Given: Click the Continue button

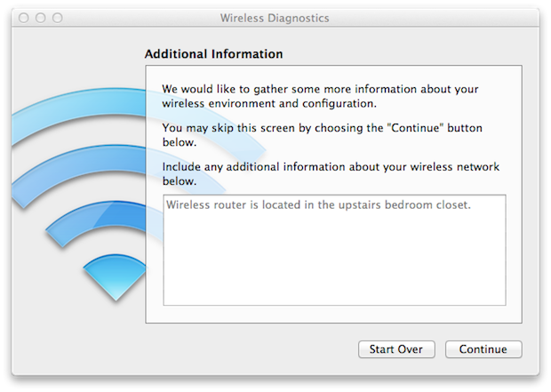Looking at the screenshot, I should click(x=483, y=349).
